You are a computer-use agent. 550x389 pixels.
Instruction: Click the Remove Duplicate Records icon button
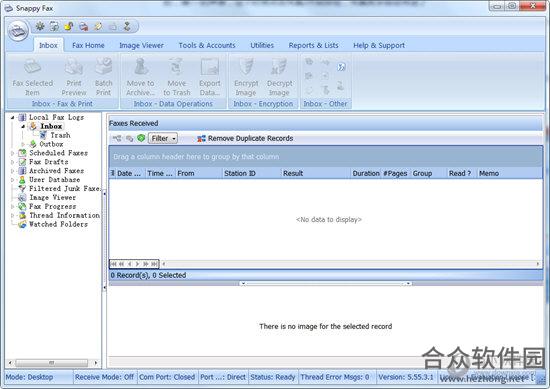(245, 138)
